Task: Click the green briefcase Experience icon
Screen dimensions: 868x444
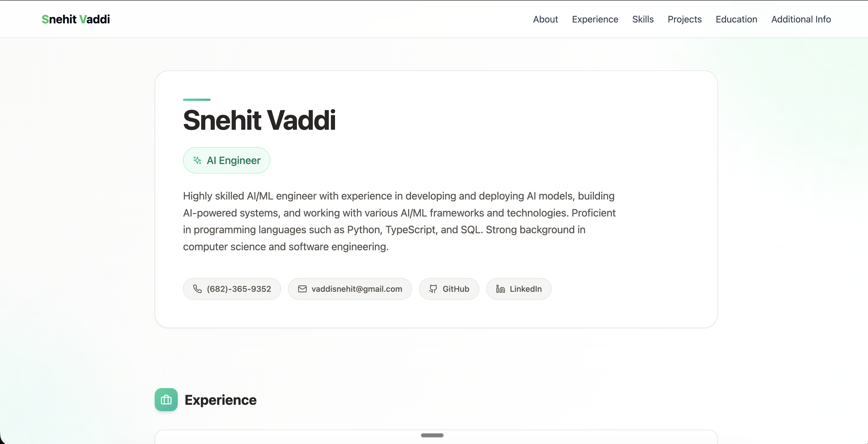Action: coord(166,400)
